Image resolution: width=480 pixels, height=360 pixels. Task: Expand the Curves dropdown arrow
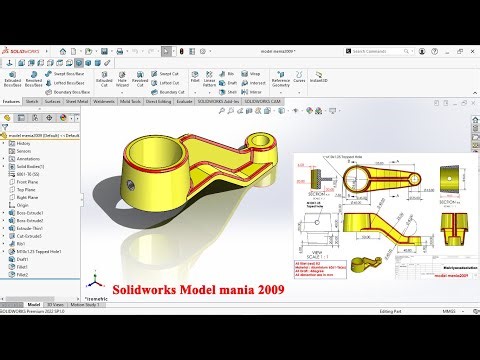pyautogui.click(x=299, y=92)
